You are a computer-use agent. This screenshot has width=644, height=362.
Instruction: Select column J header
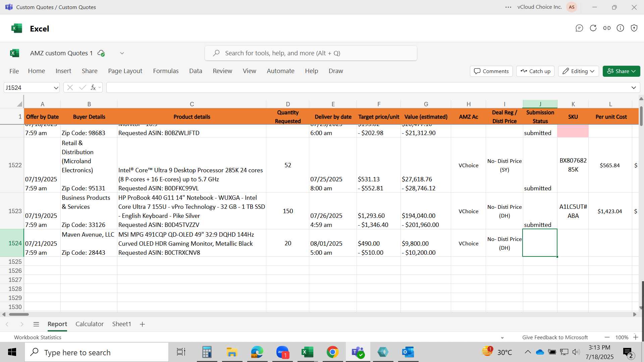540,104
